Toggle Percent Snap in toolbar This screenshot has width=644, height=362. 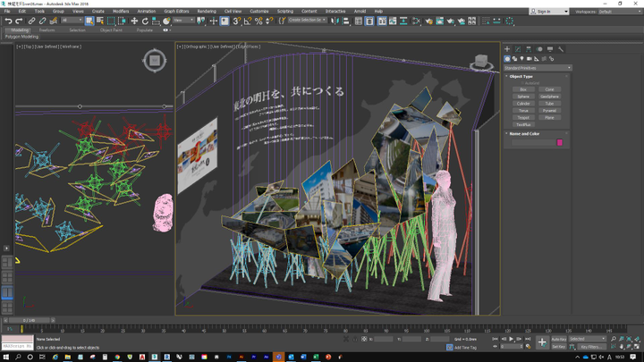258,21
